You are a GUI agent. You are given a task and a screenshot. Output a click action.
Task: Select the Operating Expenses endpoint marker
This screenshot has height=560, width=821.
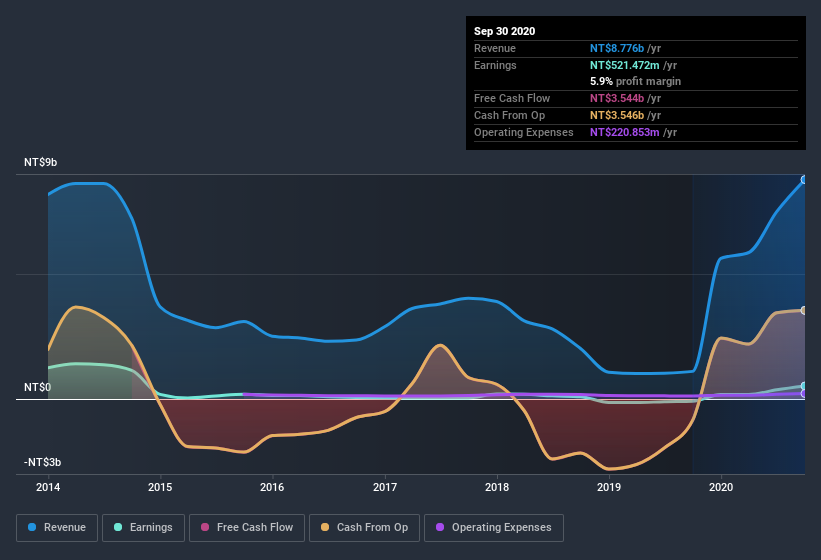[804, 394]
